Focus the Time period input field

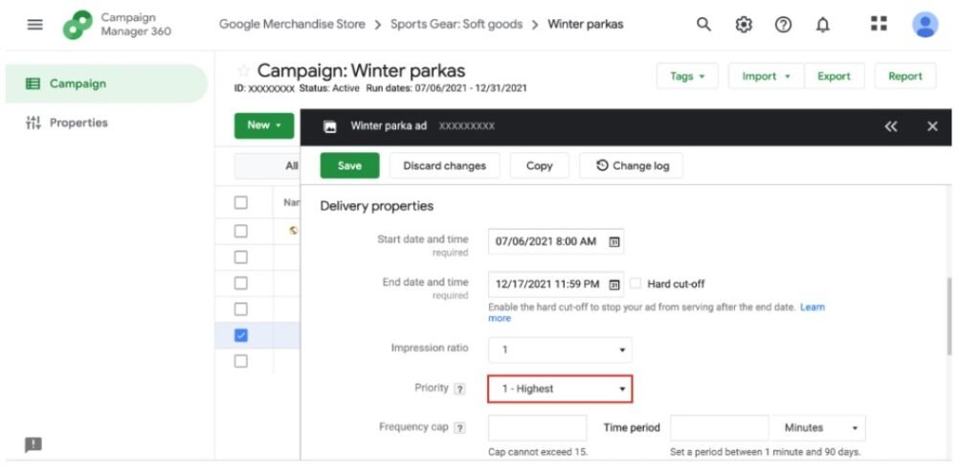click(720, 428)
